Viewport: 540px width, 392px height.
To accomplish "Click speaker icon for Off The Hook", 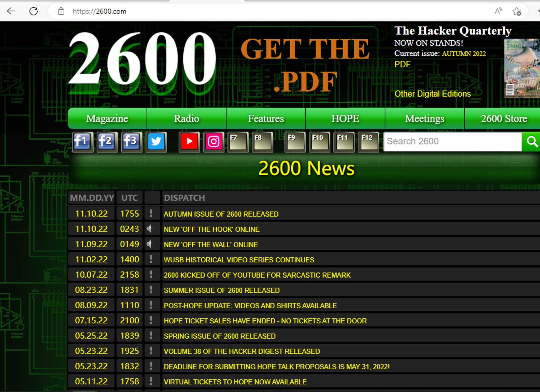I will (151, 229).
